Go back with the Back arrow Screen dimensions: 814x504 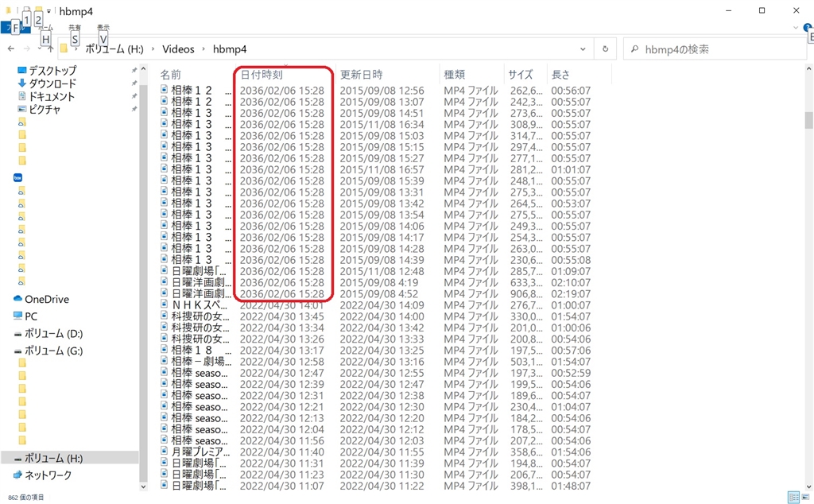11,48
